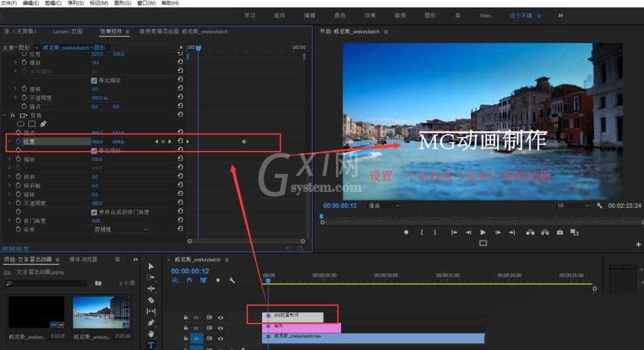644x350 pixels.
Task: Toggle 不透明度 stopwatch in 变换 effect
Action: [19, 202]
